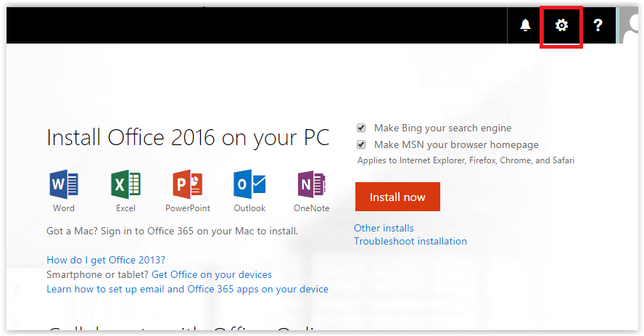Open the notifications bell icon
The width and height of the screenshot is (644, 336).
(x=525, y=25)
